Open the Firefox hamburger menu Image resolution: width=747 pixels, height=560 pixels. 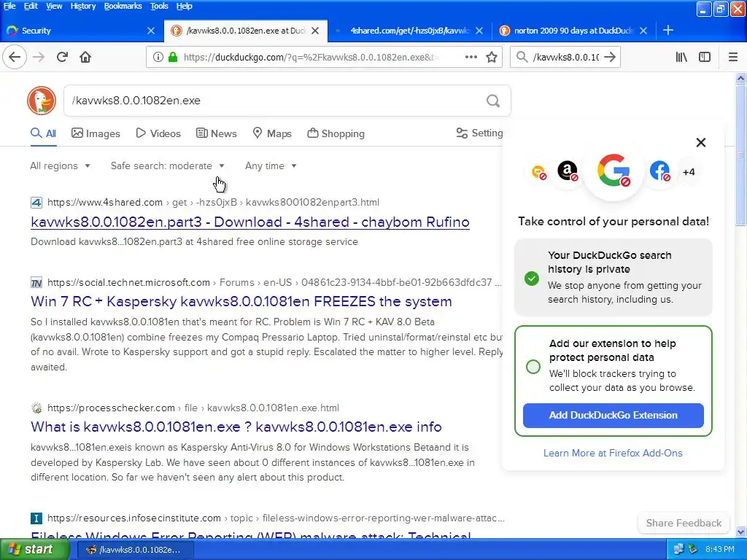tap(733, 57)
